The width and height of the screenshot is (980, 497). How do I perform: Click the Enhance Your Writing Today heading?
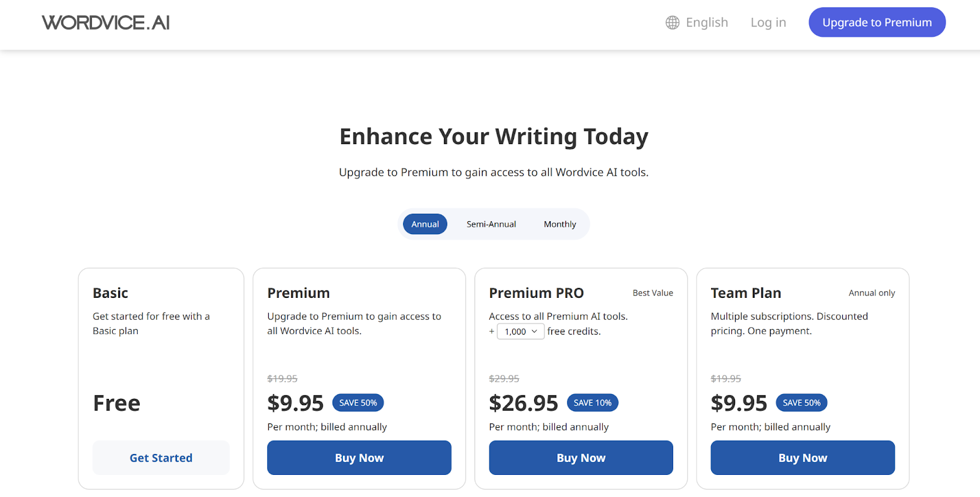494,136
